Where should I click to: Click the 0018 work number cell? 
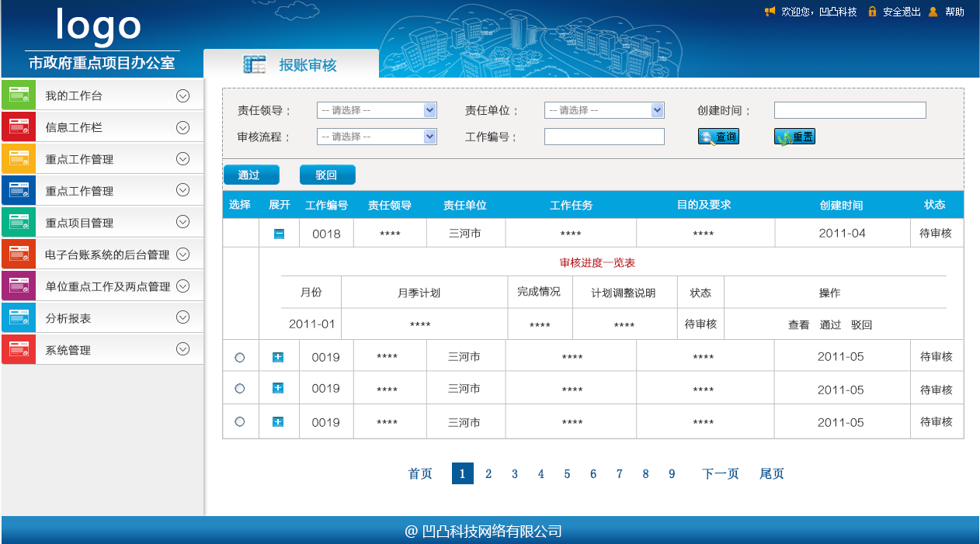326,234
